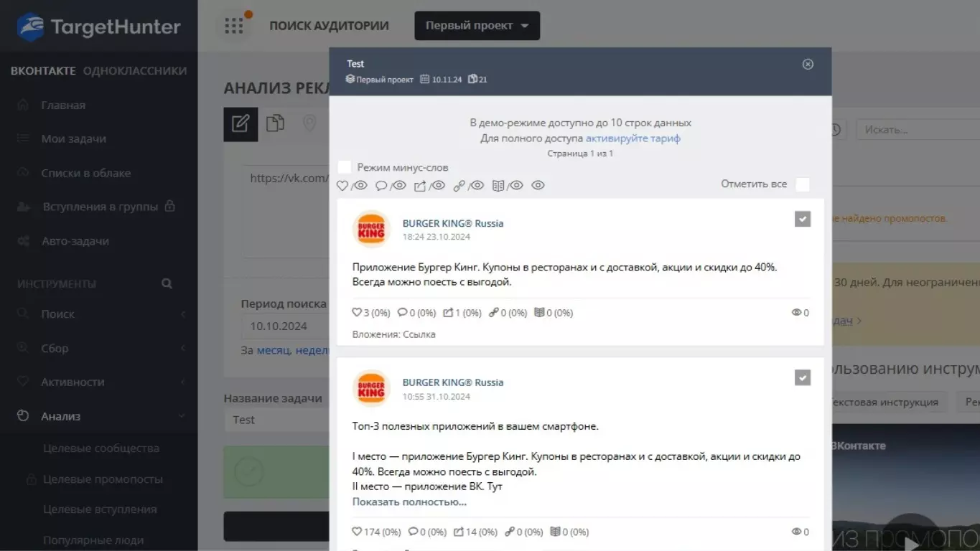This screenshot has height=551, width=980.
Task: Open the apps grid menu icon
Action: click(x=234, y=26)
